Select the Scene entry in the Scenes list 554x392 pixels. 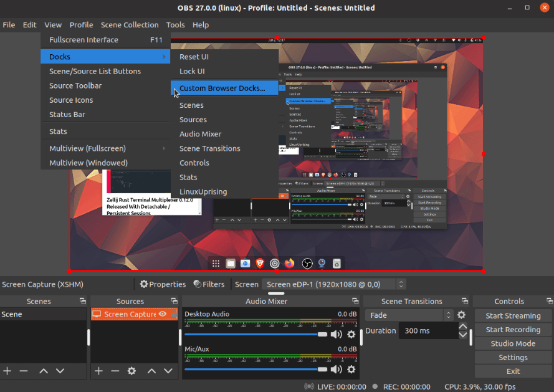[43, 314]
